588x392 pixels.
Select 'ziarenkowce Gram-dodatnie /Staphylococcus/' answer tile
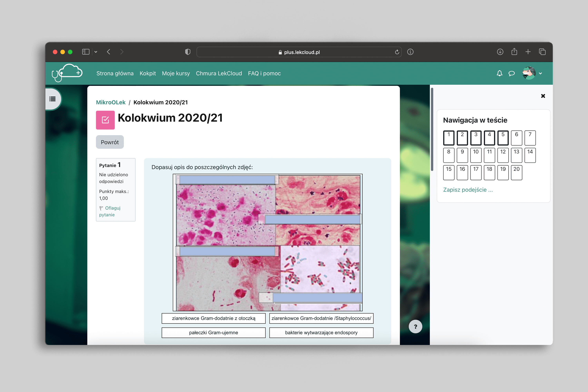click(321, 318)
